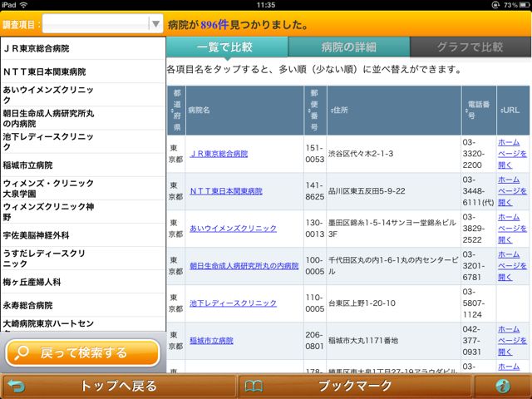Tap phone number 03-3201-6781
532x399 pixels.
474,266
